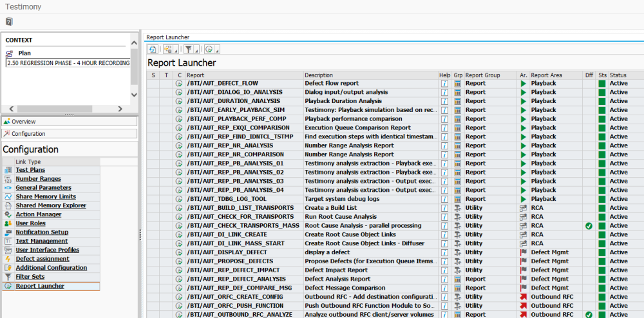
Task: Click green status square for AUT_REP_NR_ANALYSIS row
Action: 602,145
